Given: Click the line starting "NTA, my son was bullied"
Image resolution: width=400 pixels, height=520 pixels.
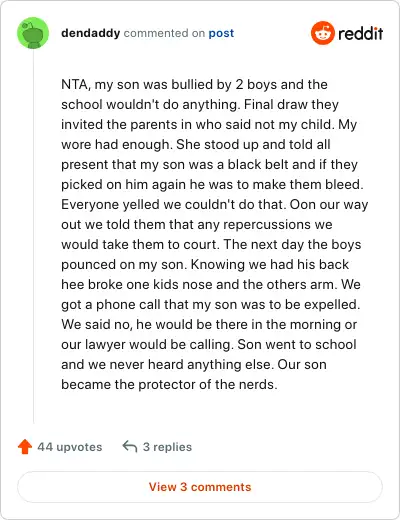Looking at the screenshot, I should coord(194,85).
